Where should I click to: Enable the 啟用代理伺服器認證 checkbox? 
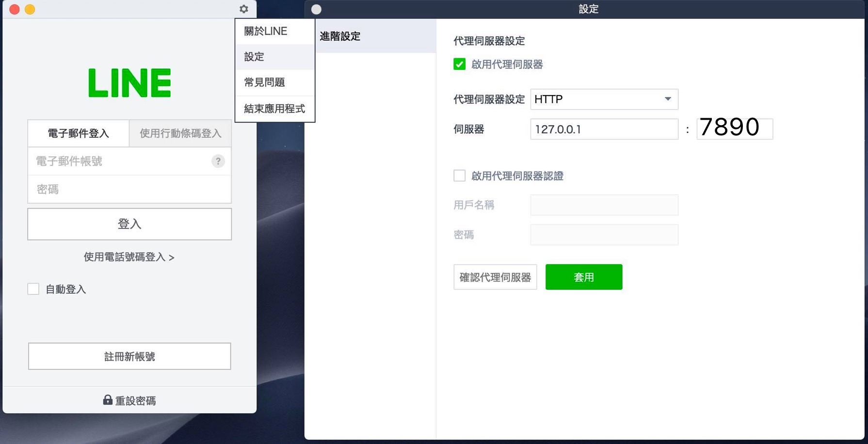(x=459, y=175)
